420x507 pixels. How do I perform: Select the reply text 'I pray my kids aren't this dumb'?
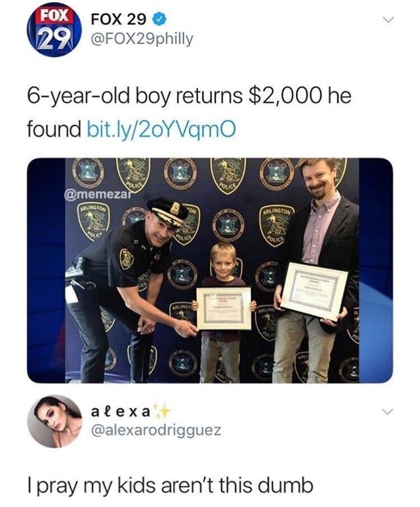pos(170,485)
